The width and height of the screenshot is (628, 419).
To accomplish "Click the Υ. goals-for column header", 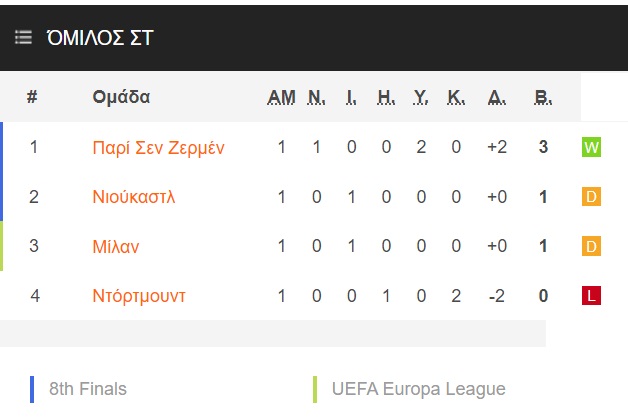I will pos(421,97).
